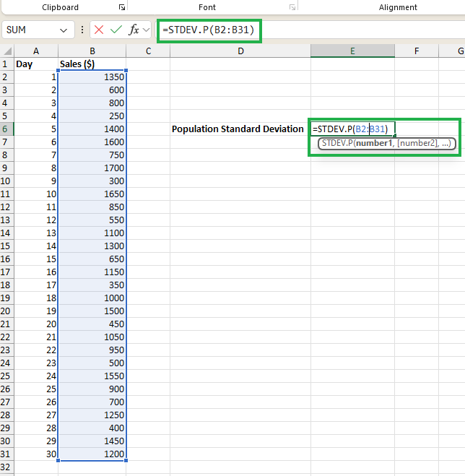The height and width of the screenshot is (476, 465).
Task: Click sales cell with value 450
Action: (92, 324)
